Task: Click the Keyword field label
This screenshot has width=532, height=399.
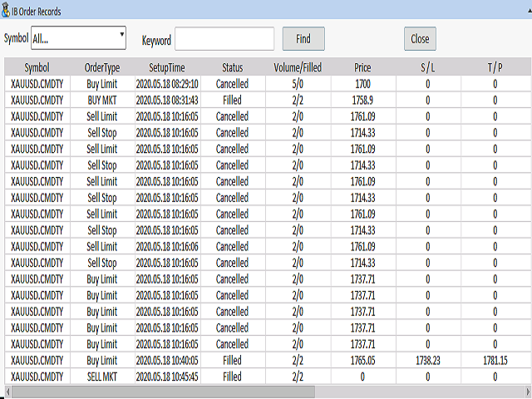Action: tap(156, 41)
